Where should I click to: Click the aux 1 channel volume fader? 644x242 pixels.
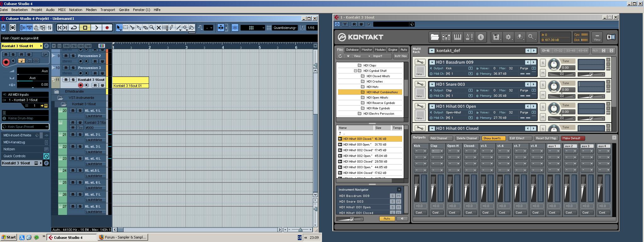(x=550, y=186)
